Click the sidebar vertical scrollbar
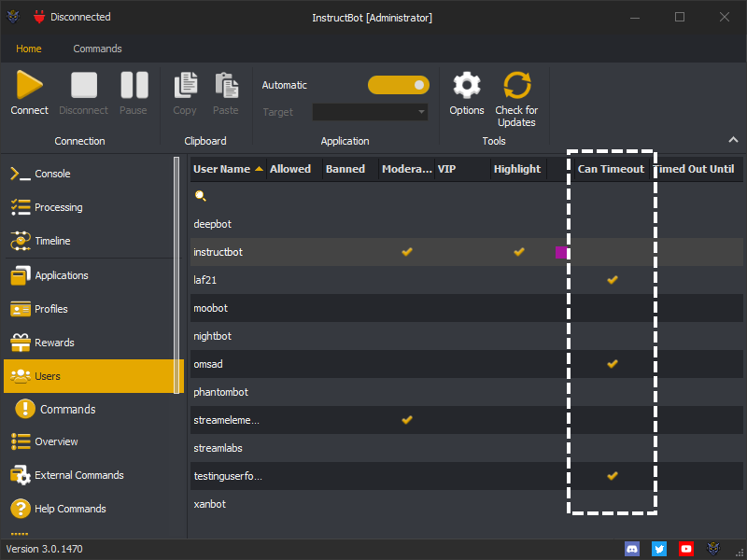This screenshot has width=747, height=560. click(x=176, y=274)
